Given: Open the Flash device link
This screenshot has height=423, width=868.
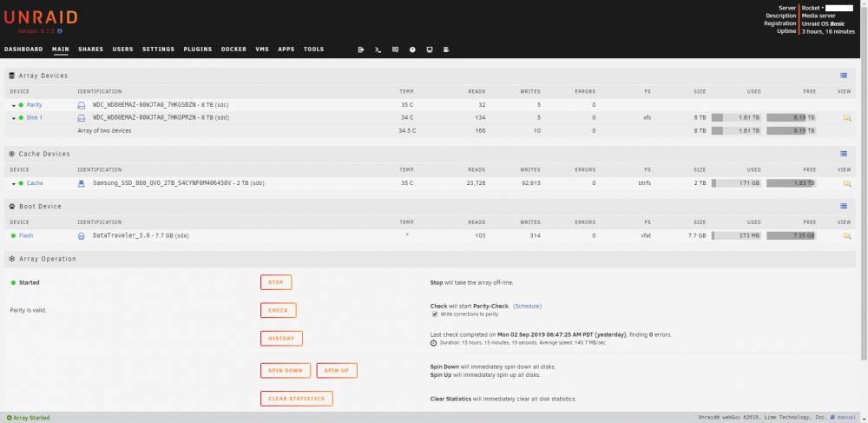Looking at the screenshot, I should point(26,236).
